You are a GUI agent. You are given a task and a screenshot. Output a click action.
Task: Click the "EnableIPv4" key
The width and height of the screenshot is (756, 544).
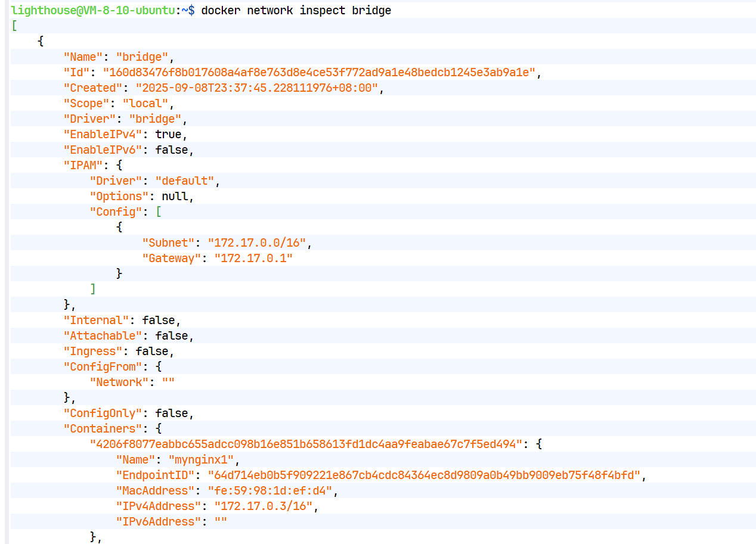pos(103,134)
